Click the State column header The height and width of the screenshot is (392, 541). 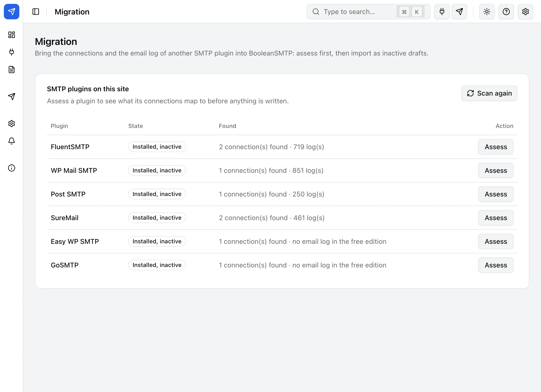point(135,126)
